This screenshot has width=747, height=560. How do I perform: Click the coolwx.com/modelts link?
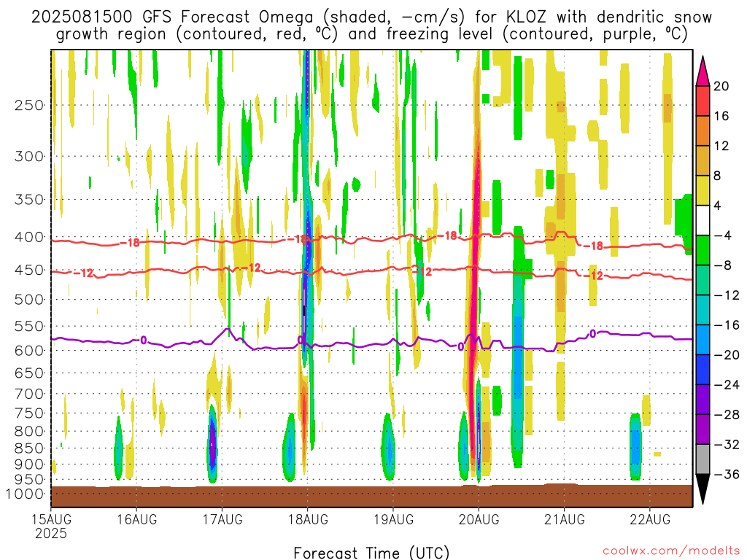coord(671,551)
